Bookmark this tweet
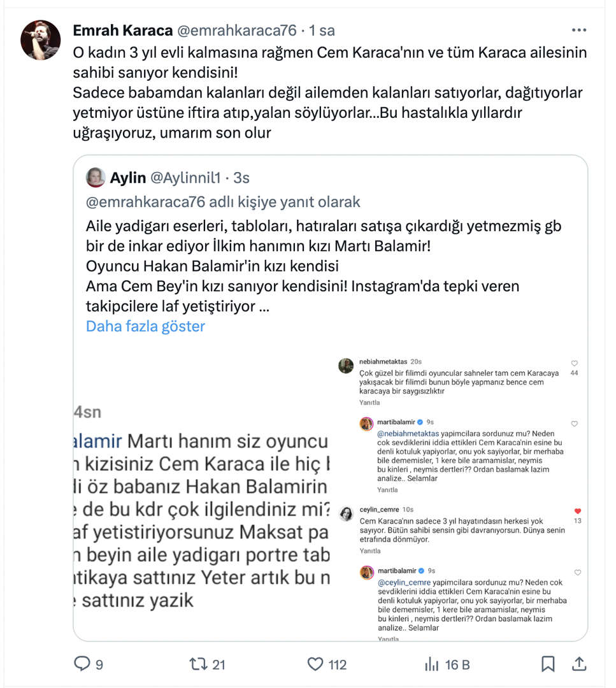 pos(547,664)
